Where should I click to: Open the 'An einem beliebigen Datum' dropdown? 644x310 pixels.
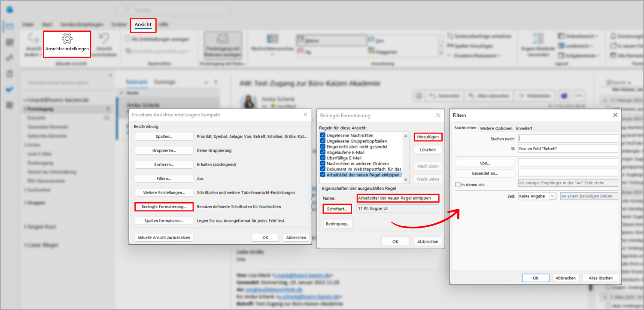pos(589,196)
